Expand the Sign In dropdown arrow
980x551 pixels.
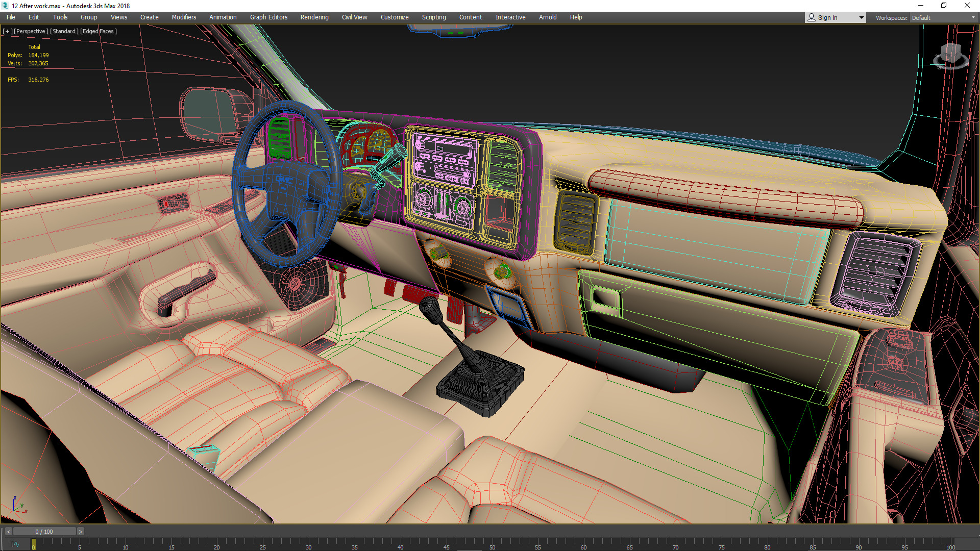pos(862,18)
